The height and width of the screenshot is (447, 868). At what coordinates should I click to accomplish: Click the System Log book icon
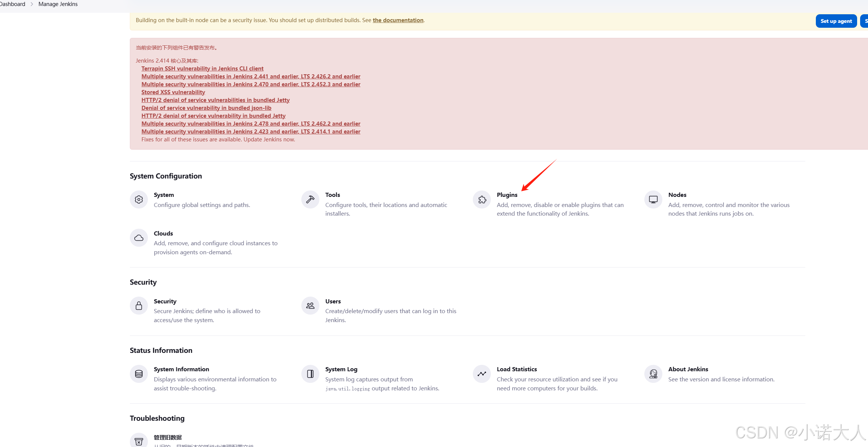(x=310, y=374)
